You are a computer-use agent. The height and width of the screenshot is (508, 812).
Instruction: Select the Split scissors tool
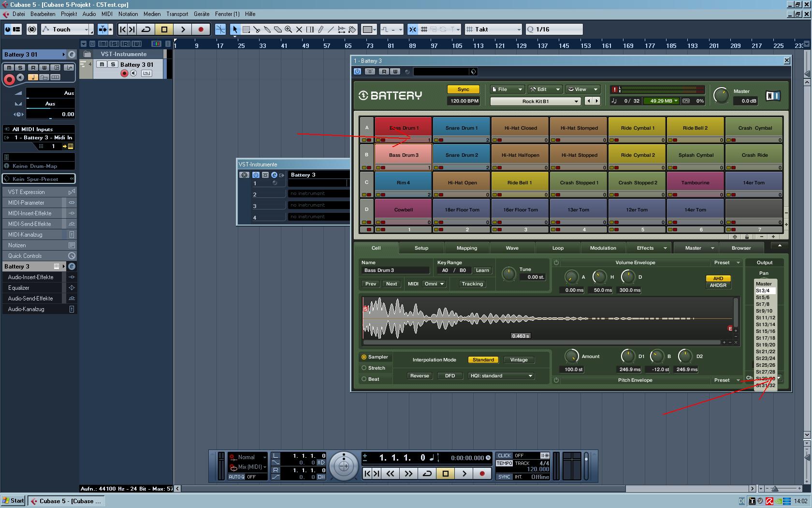(257, 30)
